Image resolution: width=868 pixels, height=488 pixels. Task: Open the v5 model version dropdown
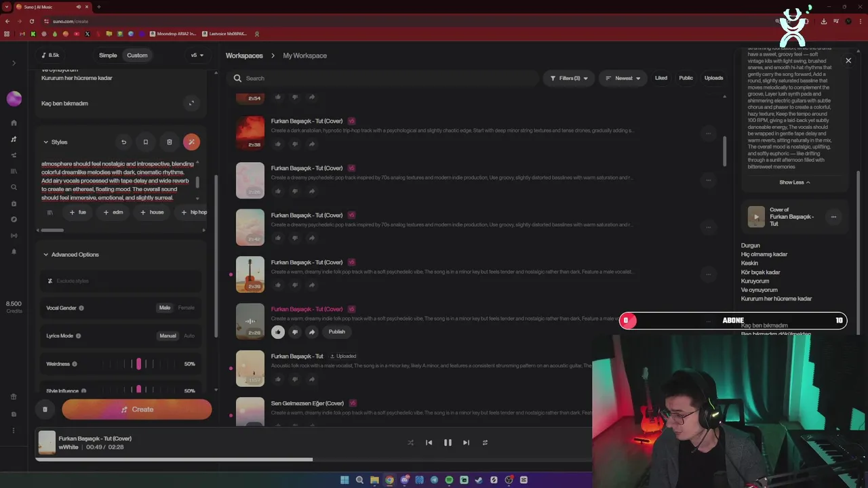[x=197, y=56]
